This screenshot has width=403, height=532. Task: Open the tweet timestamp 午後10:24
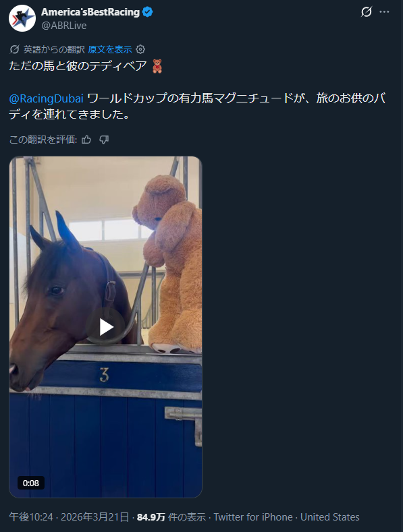[31, 516]
